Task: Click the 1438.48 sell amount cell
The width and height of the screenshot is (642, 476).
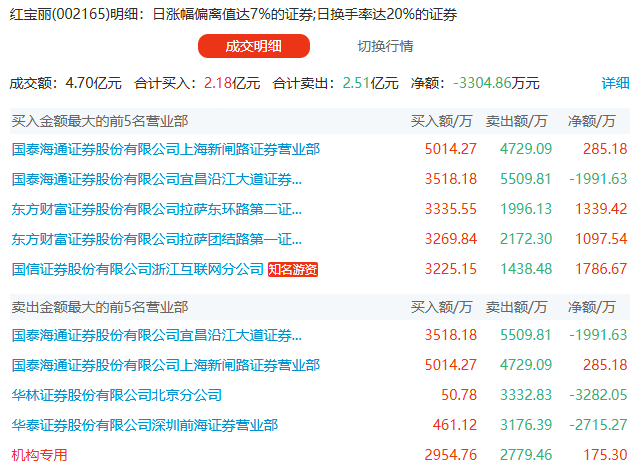Action: (x=526, y=269)
